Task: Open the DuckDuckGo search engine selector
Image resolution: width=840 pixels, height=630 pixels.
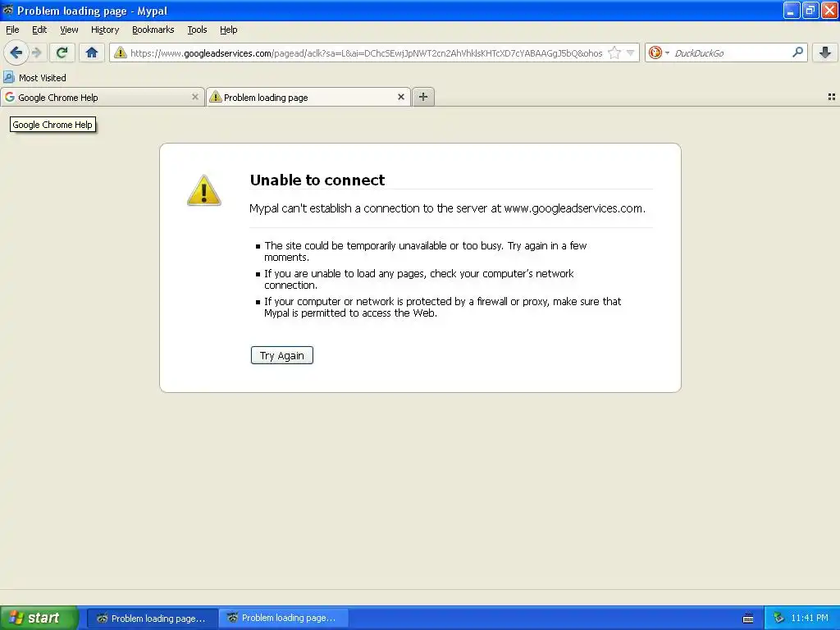Action: [659, 52]
